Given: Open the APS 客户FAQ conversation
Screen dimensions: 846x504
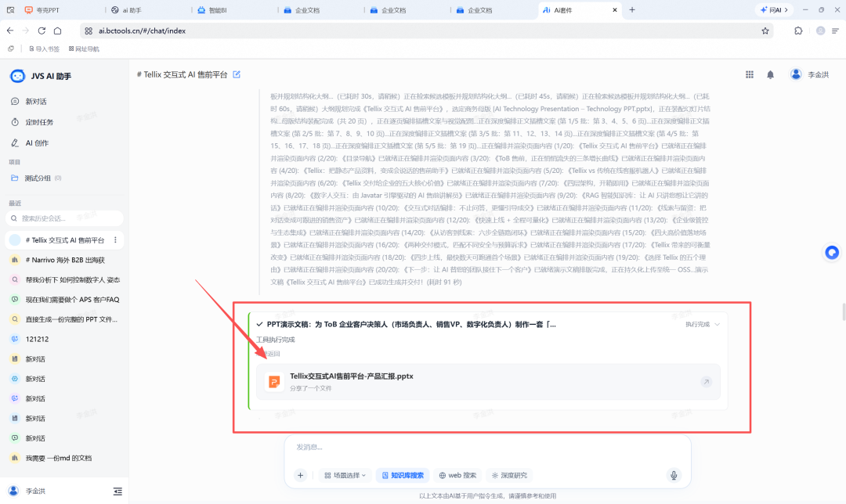Looking at the screenshot, I should (x=65, y=300).
